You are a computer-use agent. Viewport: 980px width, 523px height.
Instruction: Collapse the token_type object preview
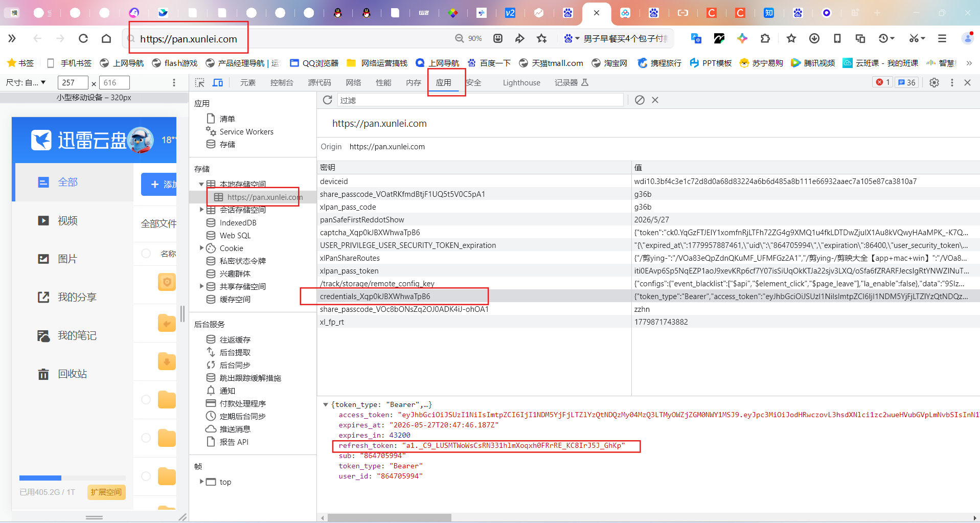326,404
